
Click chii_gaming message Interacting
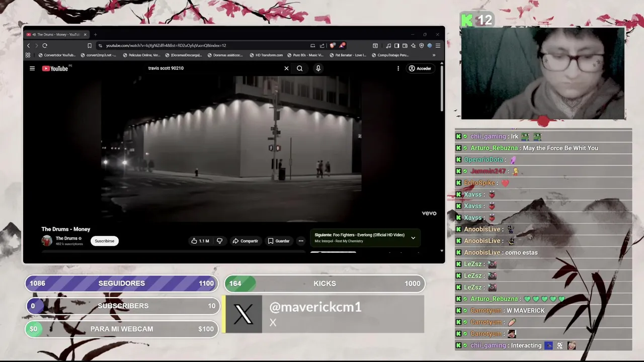526,345
